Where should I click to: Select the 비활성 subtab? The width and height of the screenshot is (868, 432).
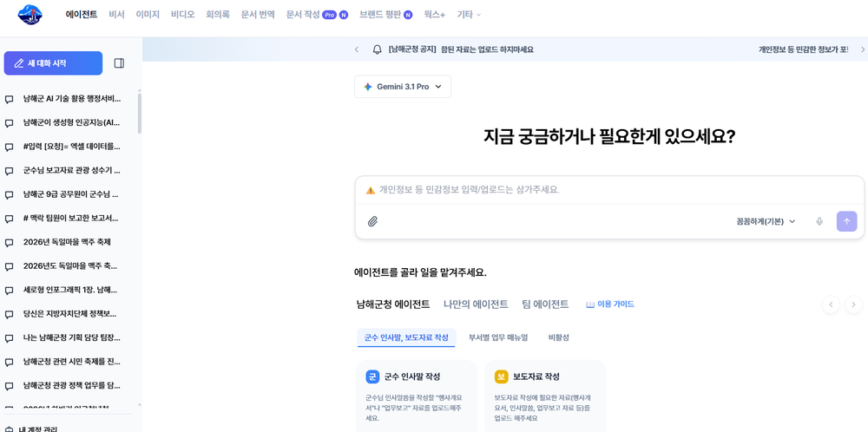[x=559, y=337]
